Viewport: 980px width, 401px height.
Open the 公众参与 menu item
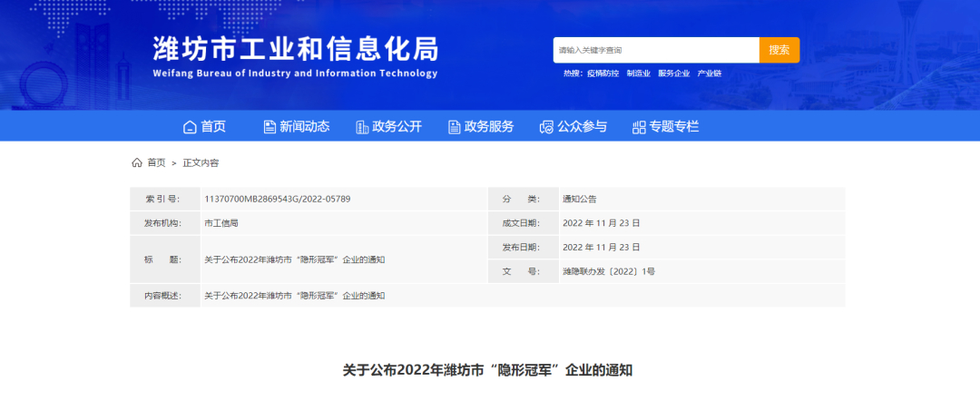(x=582, y=127)
